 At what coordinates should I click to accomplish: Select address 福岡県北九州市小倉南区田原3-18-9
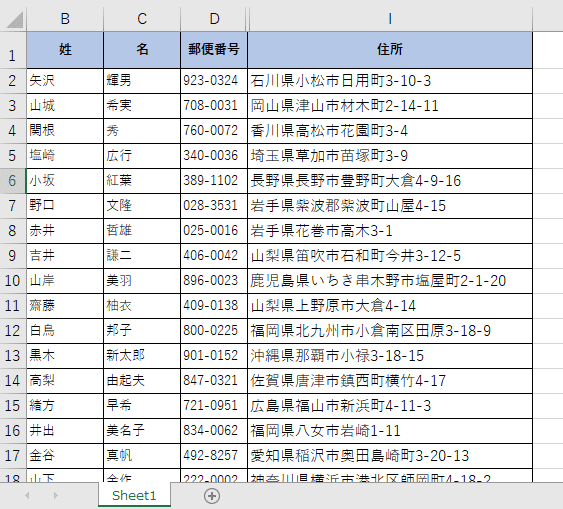point(390,331)
